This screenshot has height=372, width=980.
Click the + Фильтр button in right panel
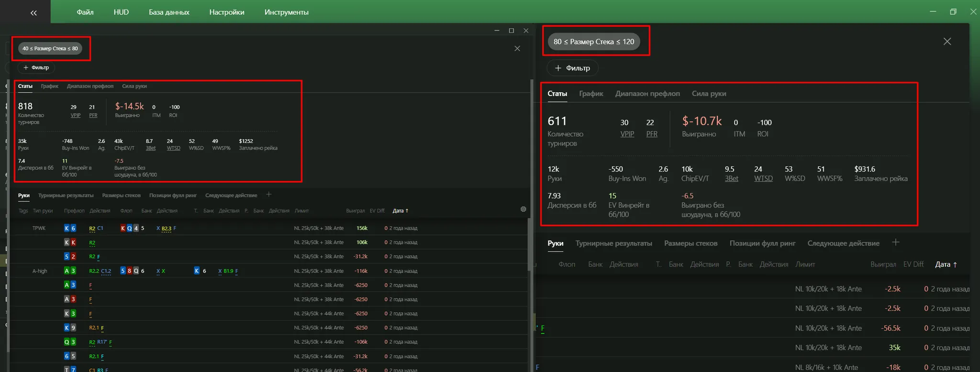(x=572, y=68)
